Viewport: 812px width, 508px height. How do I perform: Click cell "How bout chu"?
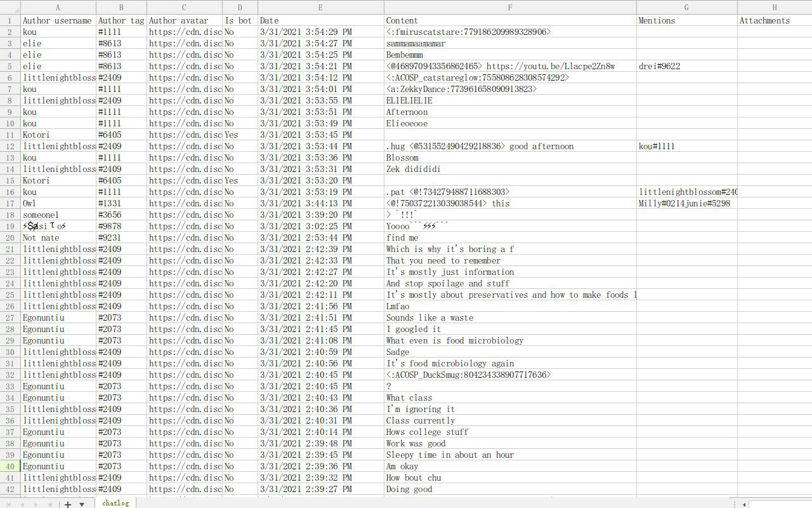click(510, 478)
